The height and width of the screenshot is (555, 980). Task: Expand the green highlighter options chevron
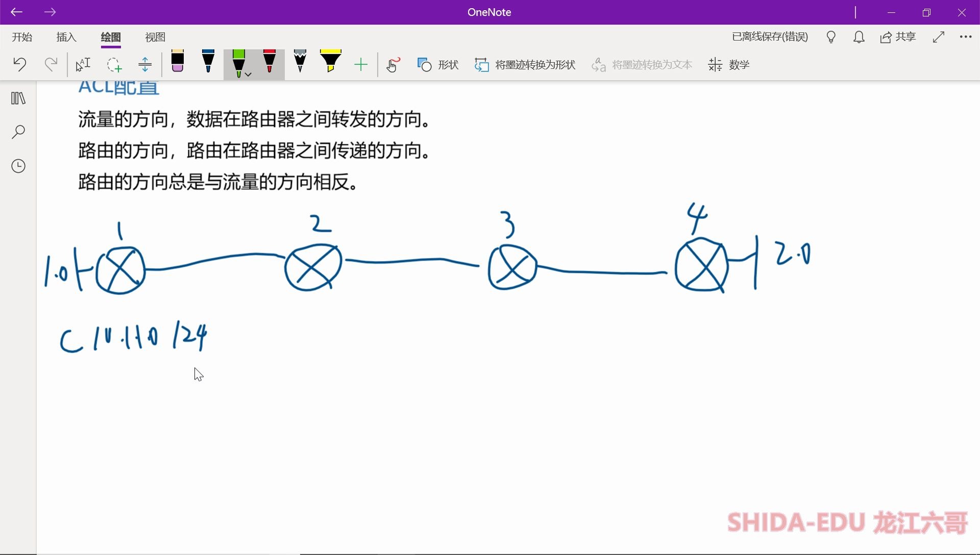248,73
